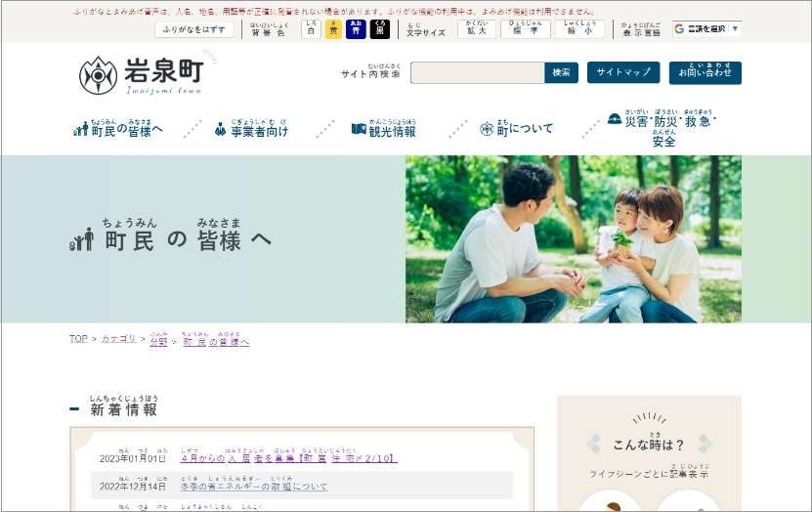Screen dimensions: 812x512
Task: Click the 分野 breadcrumb link
Action: [x=159, y=340]
